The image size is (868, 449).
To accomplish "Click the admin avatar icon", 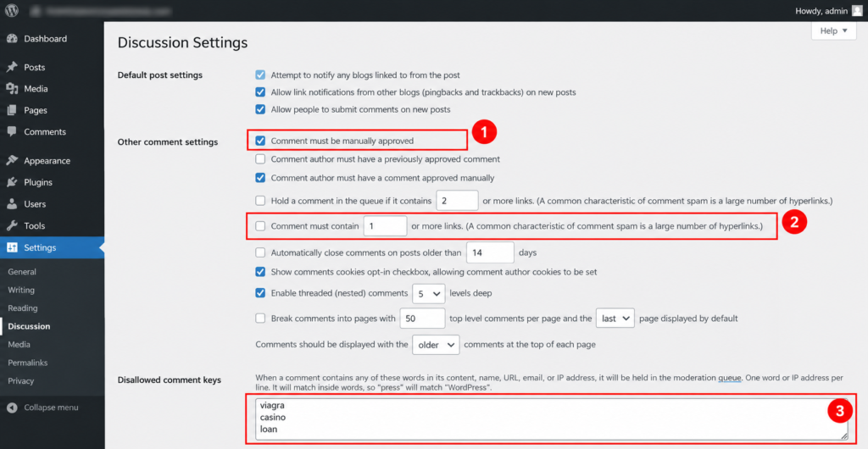I will tap(857, 10).
